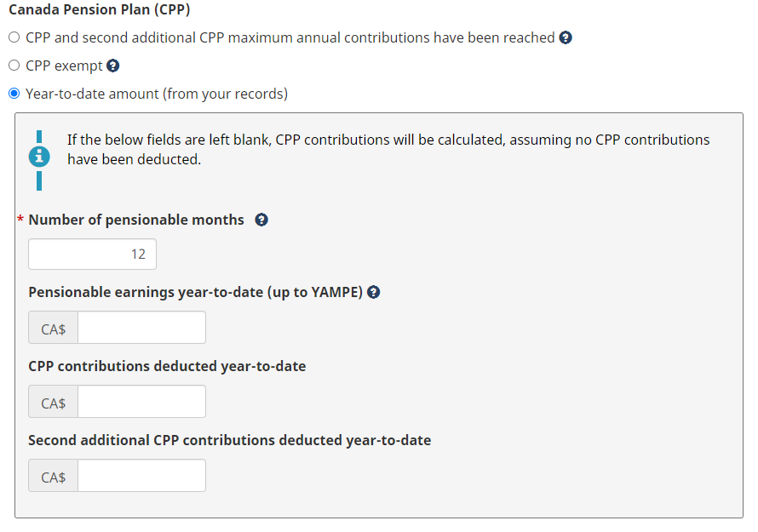The width and height of the screenshot is (758, 532).
Task: Open the YAMPE pensionable earnings help icon
Action: (373, 292)
